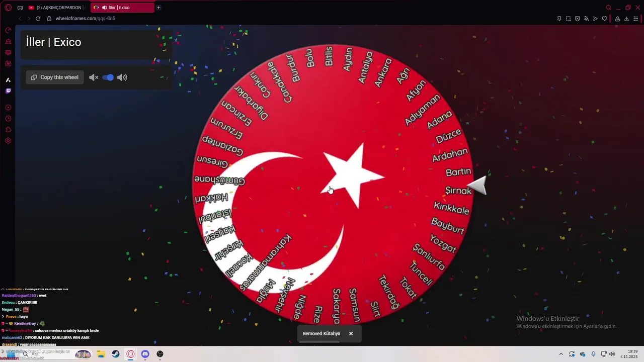Open Steam from taskbar
Viewport: 644px width, 362px height.
click(116, 354)
